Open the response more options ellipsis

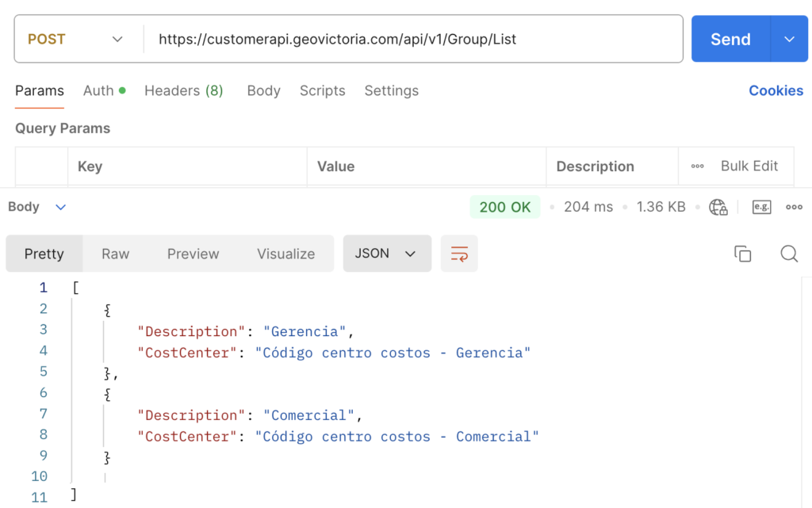794,207
